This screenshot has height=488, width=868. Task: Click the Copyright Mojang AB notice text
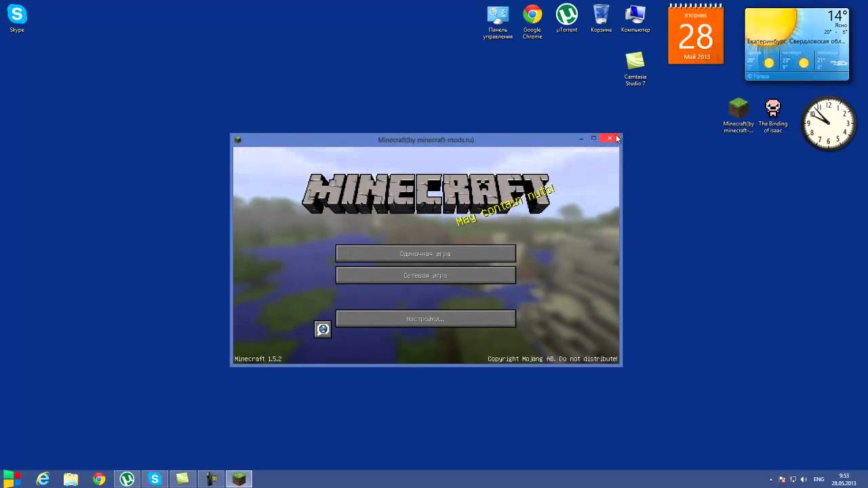point(553,359)
